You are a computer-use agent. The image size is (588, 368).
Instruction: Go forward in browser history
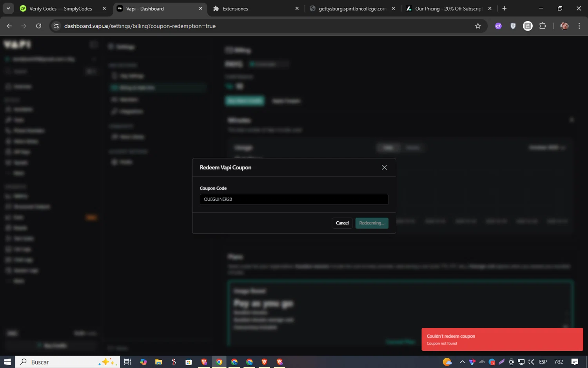(24, 26)
